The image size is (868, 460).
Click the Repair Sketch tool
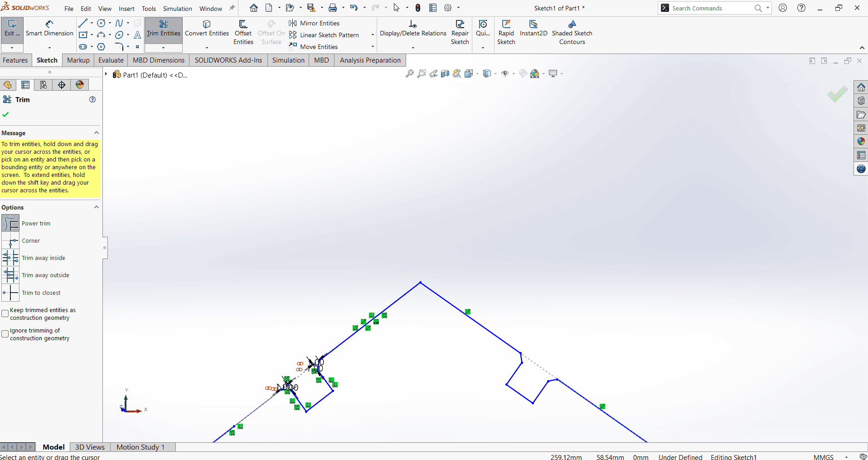460,32
